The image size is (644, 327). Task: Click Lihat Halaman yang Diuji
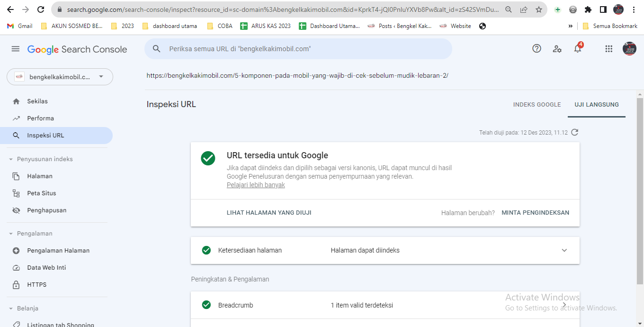(269, 213)
